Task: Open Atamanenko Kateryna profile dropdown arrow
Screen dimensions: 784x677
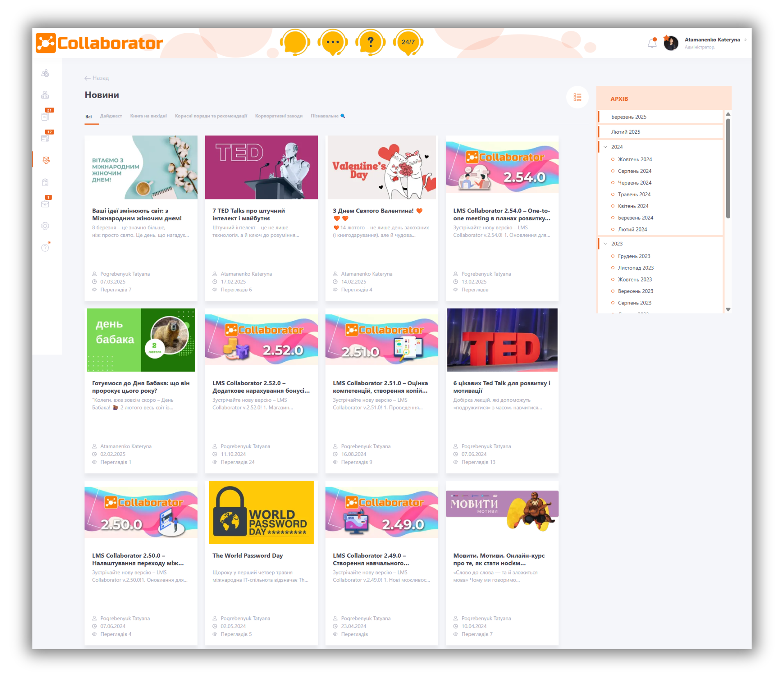Action: click(x=745, y=40)
